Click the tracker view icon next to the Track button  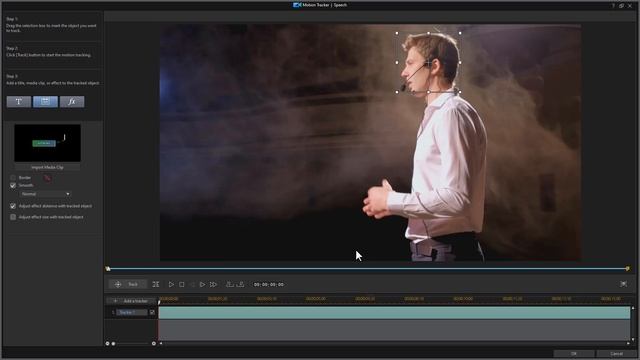[x=156, y=284]
